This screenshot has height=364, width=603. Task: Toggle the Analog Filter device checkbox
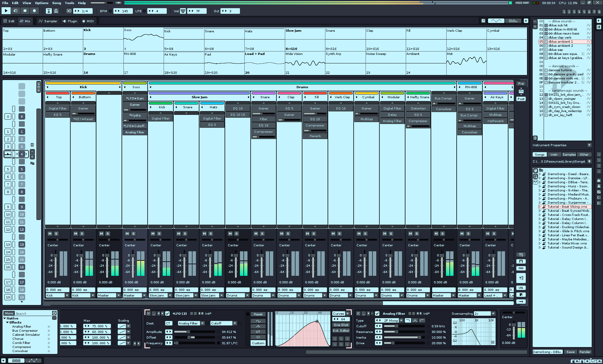point(377,313)
